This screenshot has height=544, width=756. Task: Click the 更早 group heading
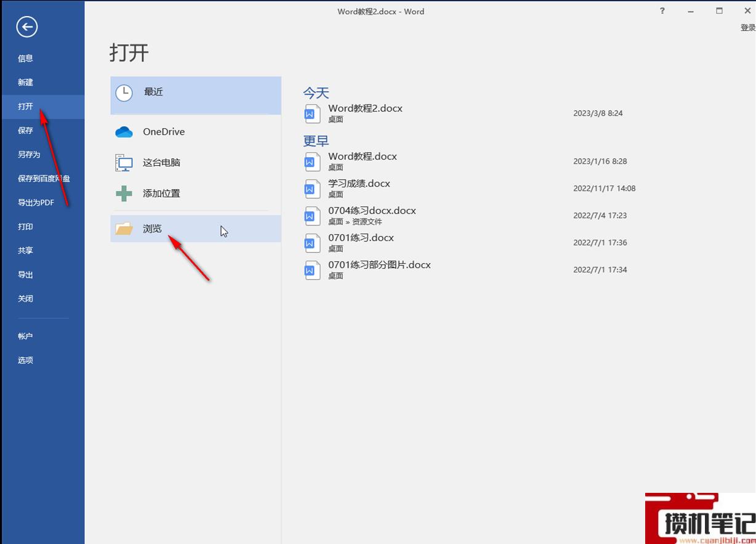pyautogui.click(x=316, y=141)
